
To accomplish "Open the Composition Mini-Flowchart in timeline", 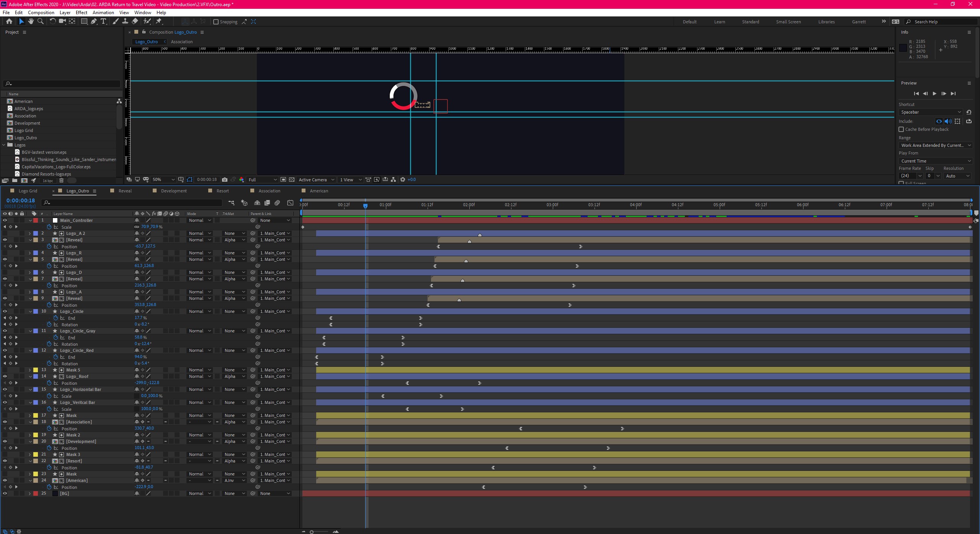I will click(231, 203).
